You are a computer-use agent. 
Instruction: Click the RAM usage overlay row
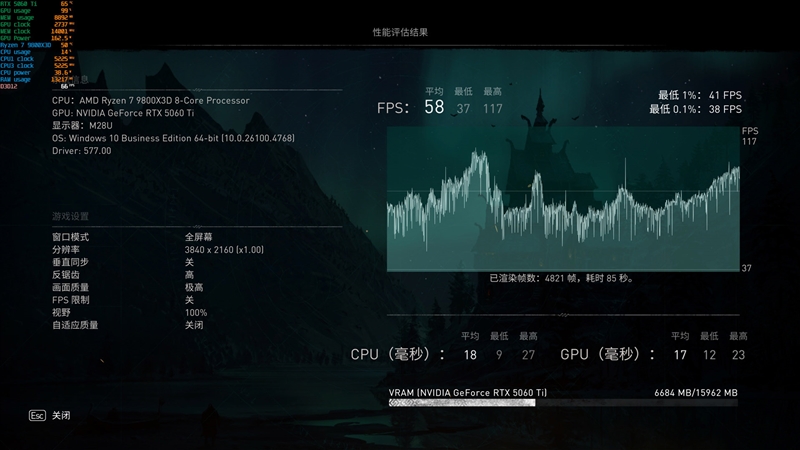coord(36,80)
